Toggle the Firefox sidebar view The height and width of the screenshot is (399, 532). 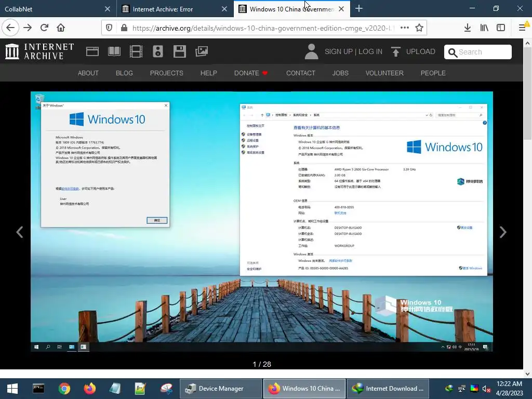pyautogui.click(x=501, y=28)
